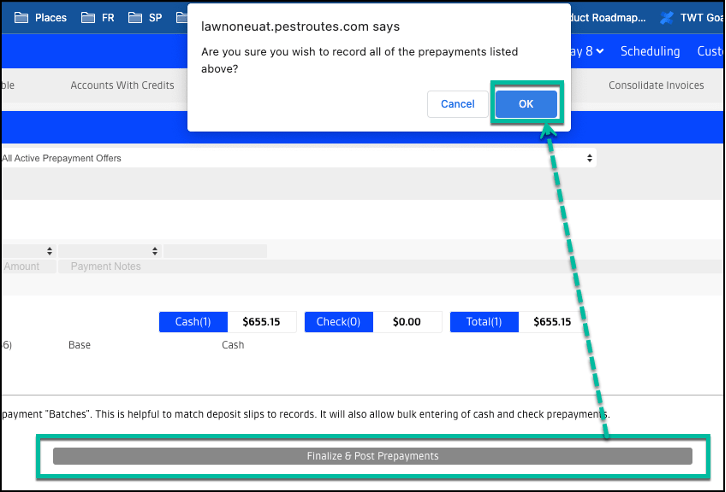This screenshot has width=726, height=492.
Task: Open the Scheduling menu
Action: tap(650, 51)
